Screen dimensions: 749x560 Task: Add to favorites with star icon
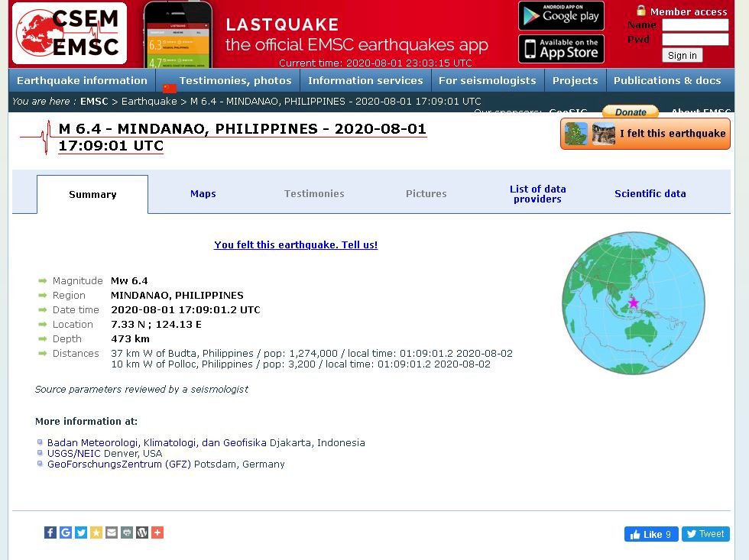pyautogui.click(x=96, y=532)
